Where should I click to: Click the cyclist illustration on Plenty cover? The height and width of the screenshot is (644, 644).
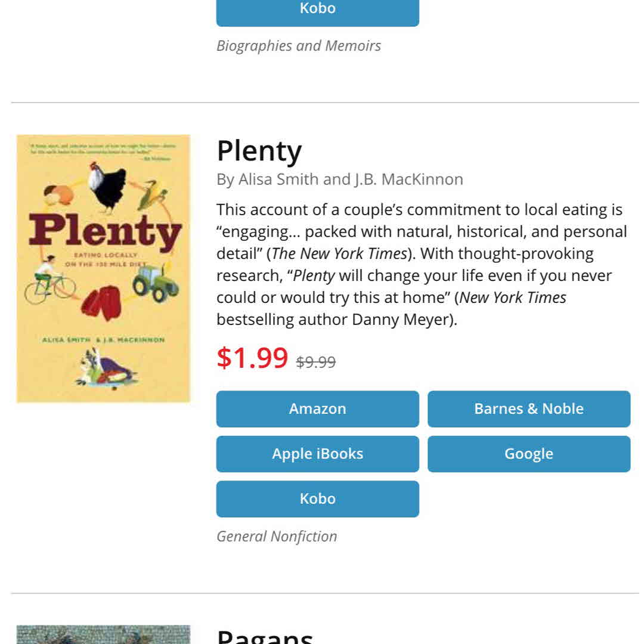(x=49, y=281)
